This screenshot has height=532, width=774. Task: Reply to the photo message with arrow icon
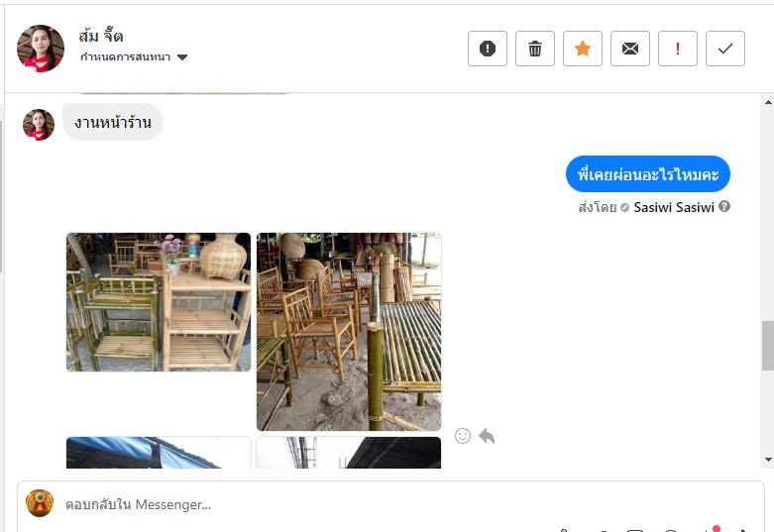pyautogui.click(x=487, y=436)
